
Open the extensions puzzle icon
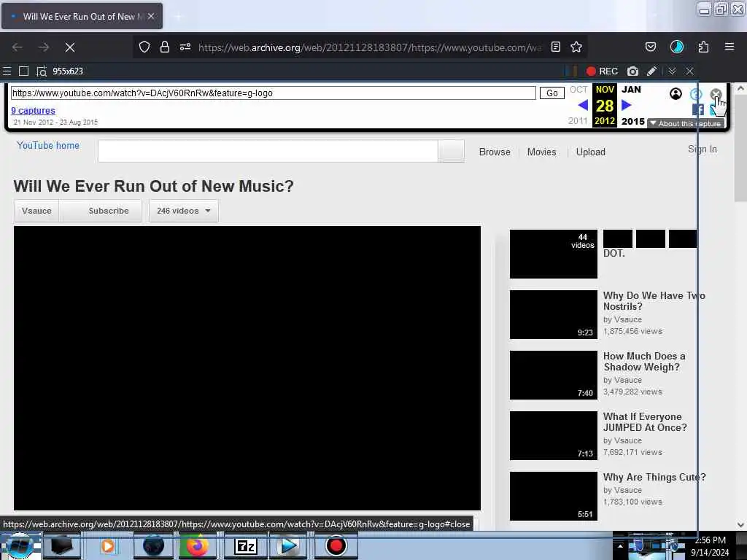(703, 47)
